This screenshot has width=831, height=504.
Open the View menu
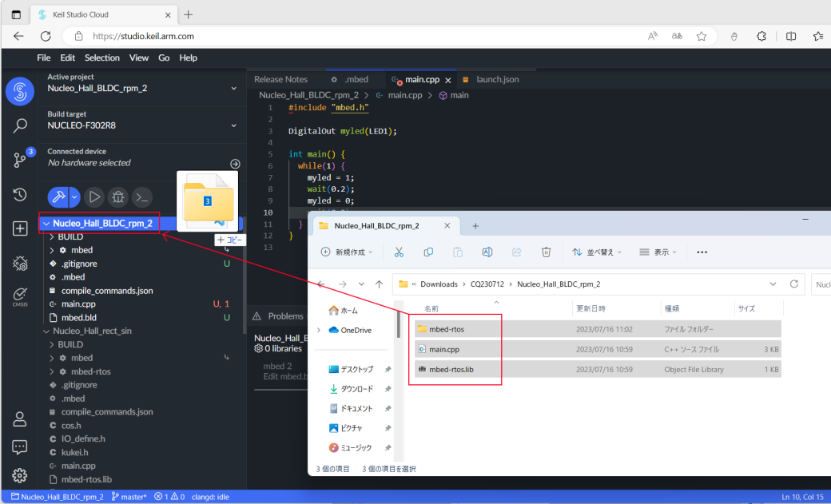coord(139,57)
